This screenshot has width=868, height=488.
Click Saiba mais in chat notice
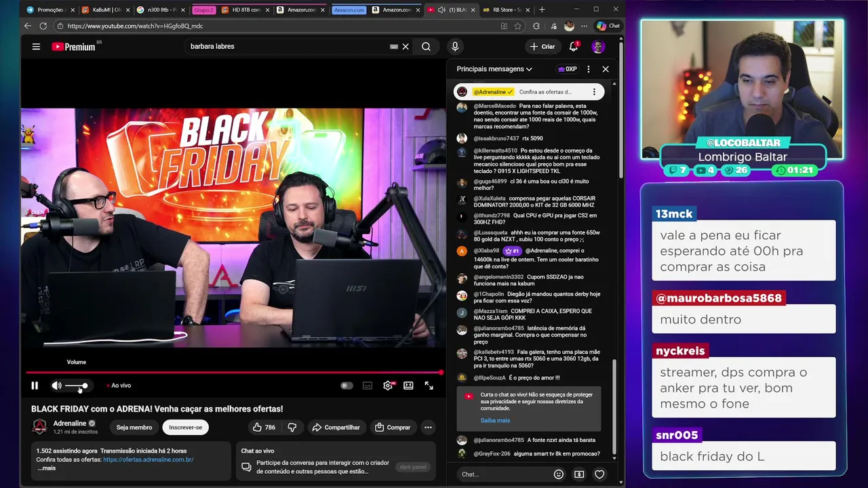[x=495, y=421]
